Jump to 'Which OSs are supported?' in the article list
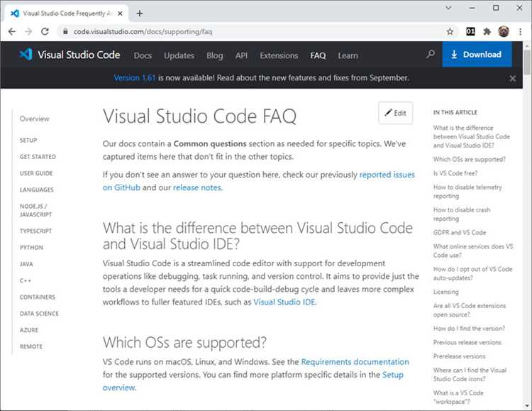The image size is (532, 411). tap(470, 159)
